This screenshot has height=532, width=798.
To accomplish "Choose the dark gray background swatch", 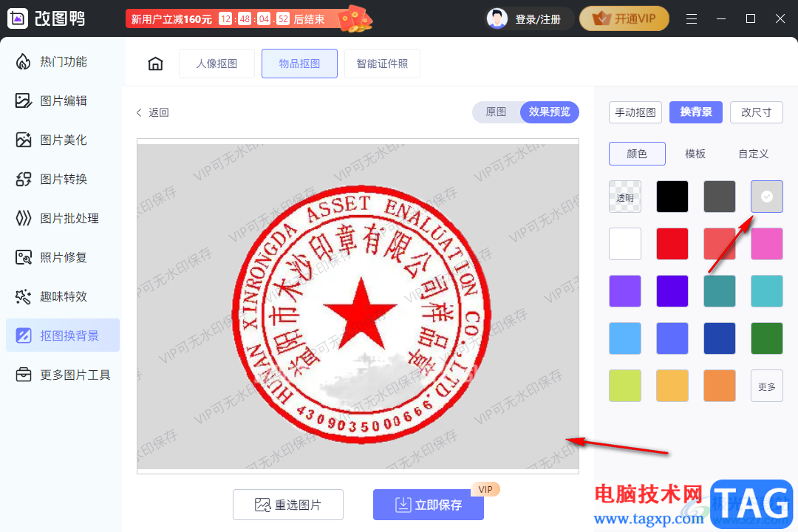I will click(720, 197).
